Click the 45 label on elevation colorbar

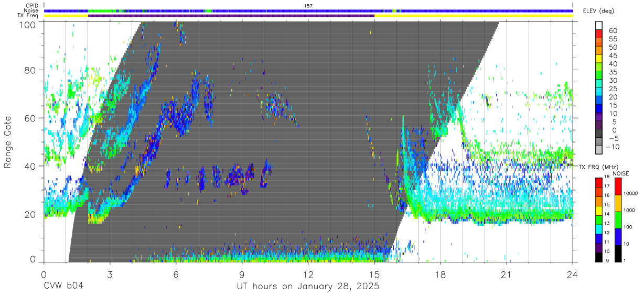(x=612, y=56)
